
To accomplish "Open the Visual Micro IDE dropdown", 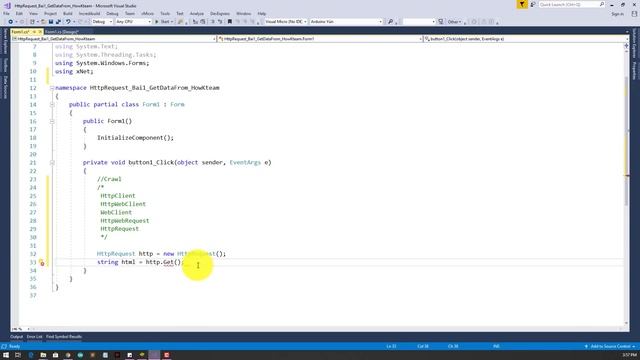I will coord(285,22).
